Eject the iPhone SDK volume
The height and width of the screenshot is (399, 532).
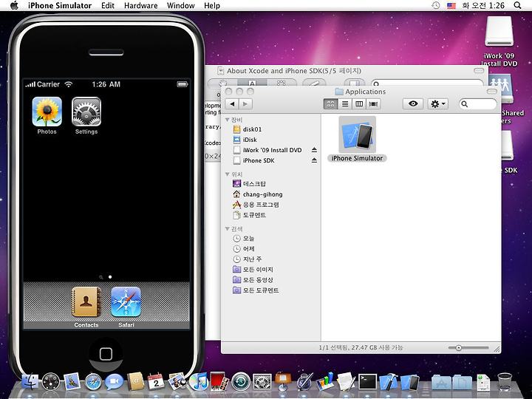pos(314,160)
